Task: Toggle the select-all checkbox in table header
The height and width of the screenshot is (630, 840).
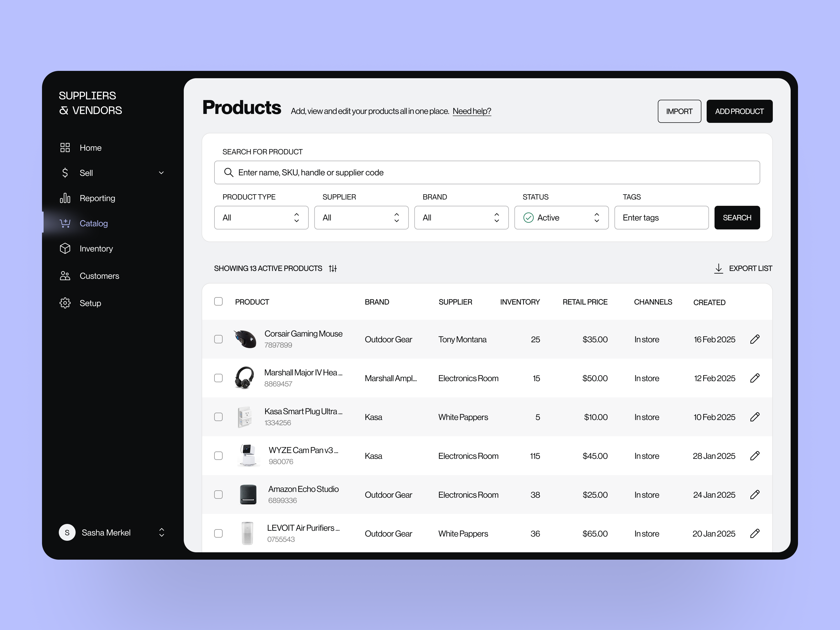Action: (218, 301)
